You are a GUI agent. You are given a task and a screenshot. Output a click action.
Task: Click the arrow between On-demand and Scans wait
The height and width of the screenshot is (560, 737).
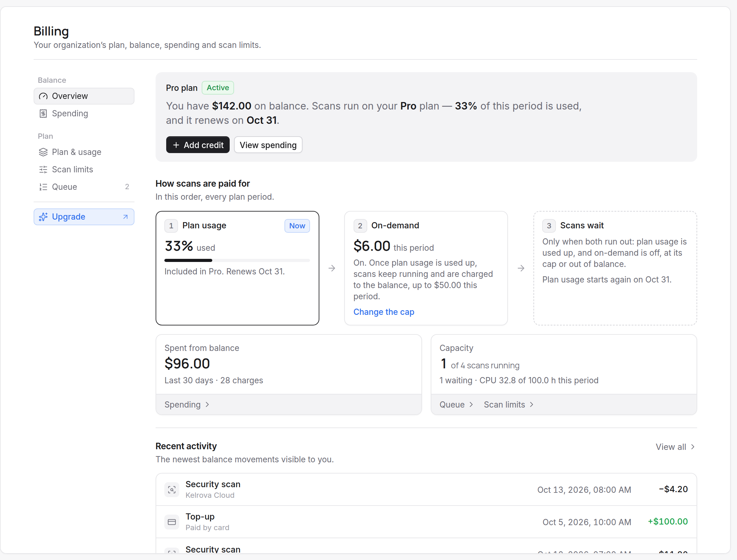521,268
